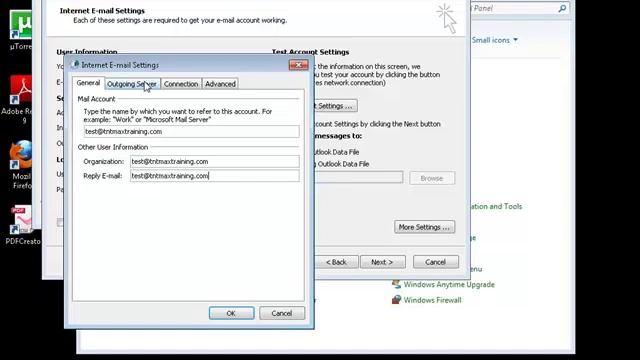Viewport: 640px width, 360px height.
Task: Cancel the Internet E-mail Settings dialog
Action: pos(282,313)
